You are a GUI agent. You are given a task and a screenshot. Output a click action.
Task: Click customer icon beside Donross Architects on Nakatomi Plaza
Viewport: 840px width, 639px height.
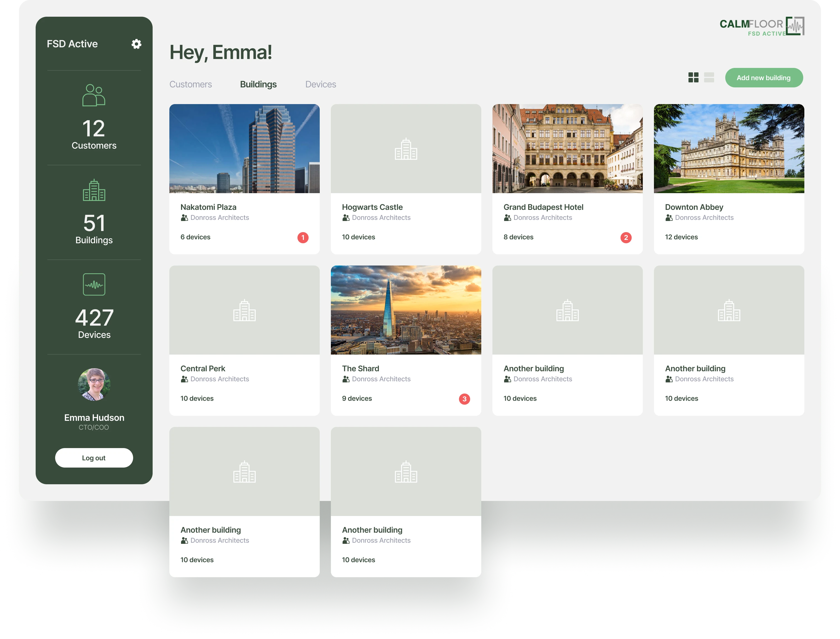point(184,218)
